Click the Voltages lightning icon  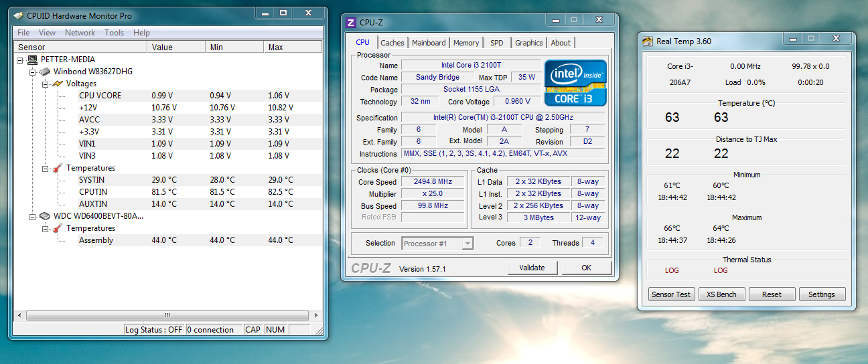(x=58, y=84)
